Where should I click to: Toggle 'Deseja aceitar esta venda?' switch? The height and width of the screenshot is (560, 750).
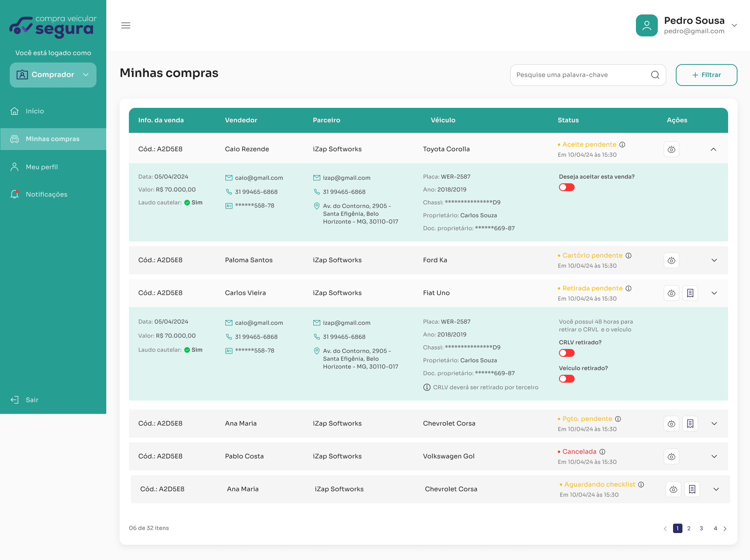[x=566, y=188]
